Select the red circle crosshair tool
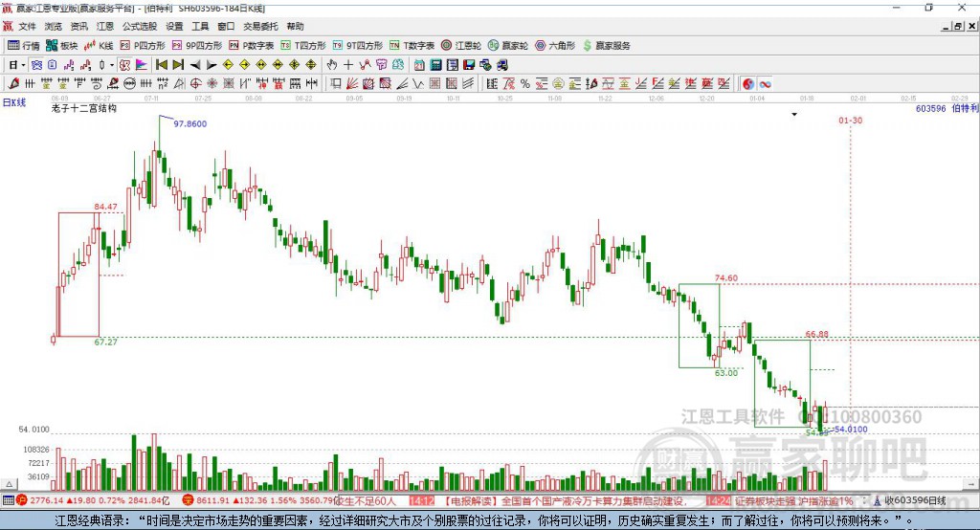 (195, 84)
